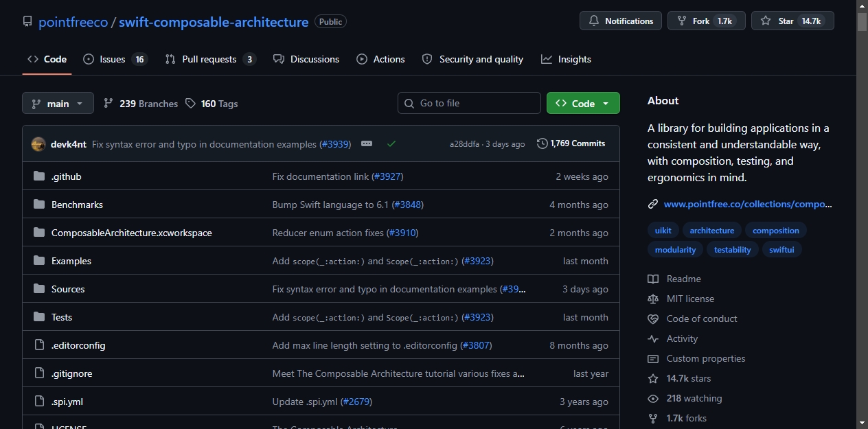The height and width of the screenshot is (429, 868).
Task: Click the Activity pulse icon
Action: point(653,338)
